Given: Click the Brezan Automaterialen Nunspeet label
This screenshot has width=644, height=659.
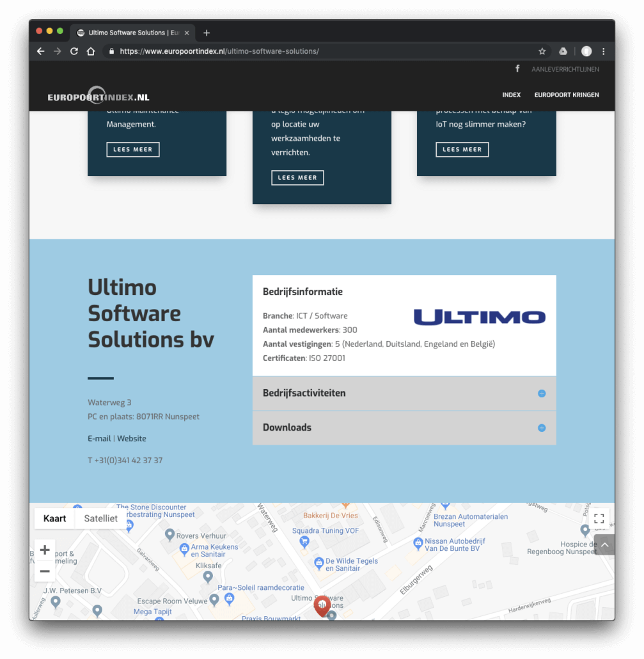Looking at the screenshot, I should [x=471, y=520].
